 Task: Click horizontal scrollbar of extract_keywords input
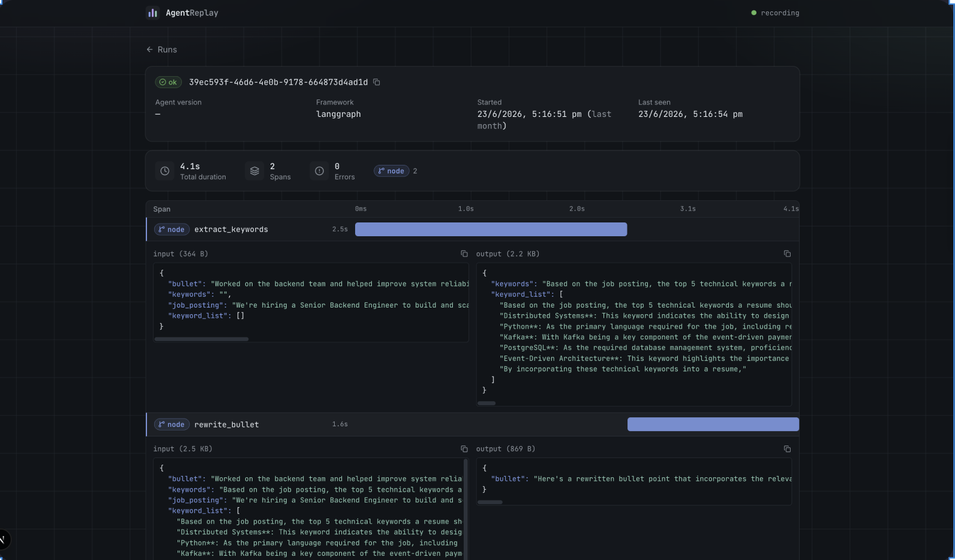pos(202,339)
